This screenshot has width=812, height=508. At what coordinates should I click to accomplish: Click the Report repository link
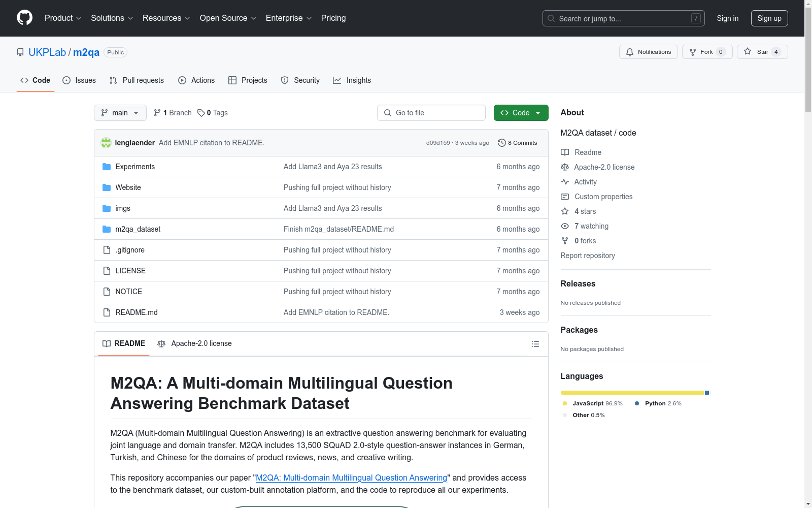coord(588,256)
